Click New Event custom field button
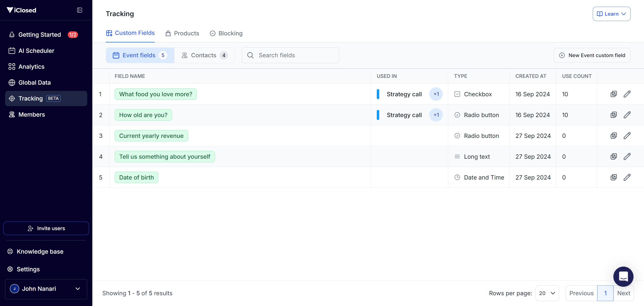This screenshot has height=306, width=644. (592, 55)
